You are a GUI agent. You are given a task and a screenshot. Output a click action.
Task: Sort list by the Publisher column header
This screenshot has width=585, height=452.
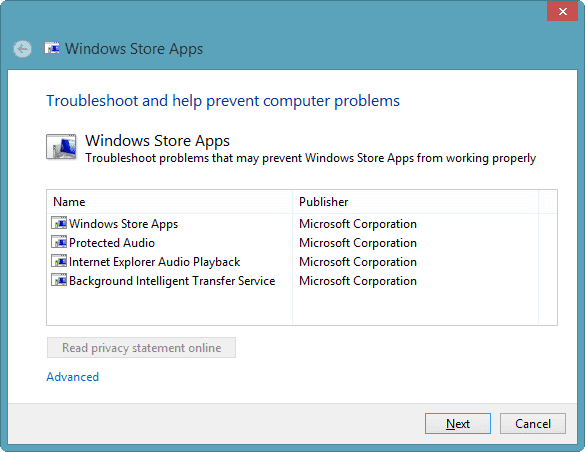coord(415,202)
